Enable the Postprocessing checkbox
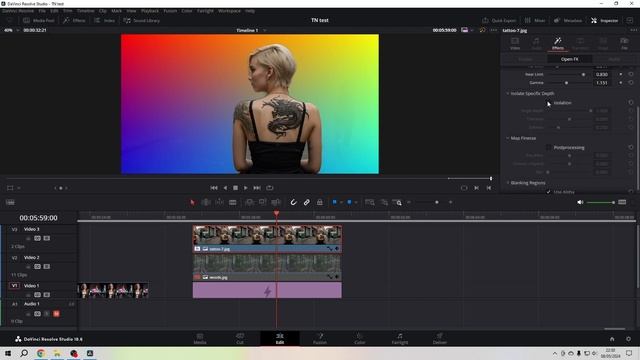640x360 pixels. pyautogui.click(x=549, y=147)
